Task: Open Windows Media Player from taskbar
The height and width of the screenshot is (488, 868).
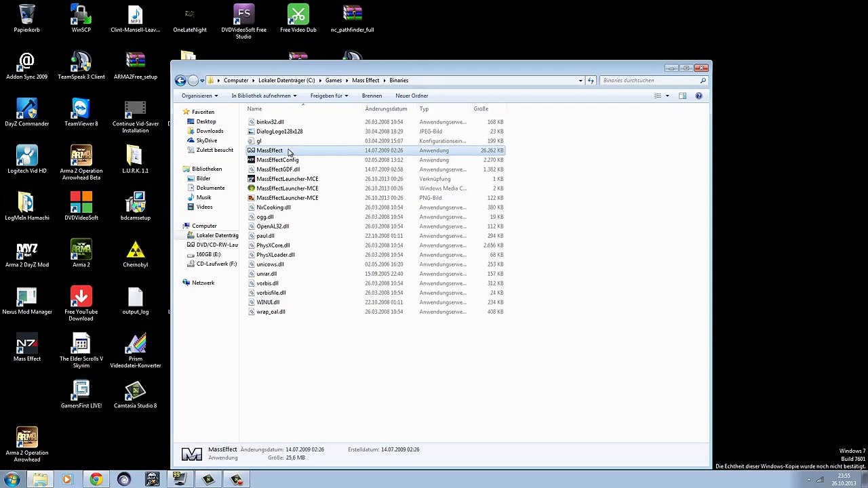Action: coord(66,480)
